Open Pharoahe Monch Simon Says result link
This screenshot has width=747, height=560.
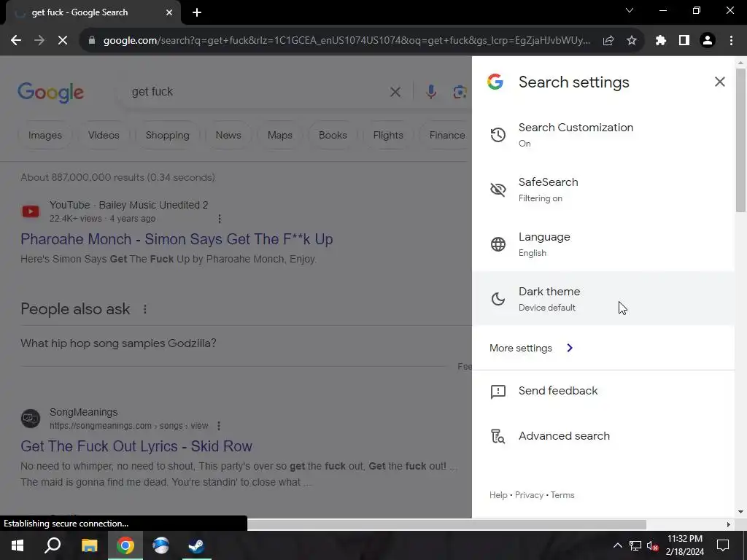click(x=177, y=239)
